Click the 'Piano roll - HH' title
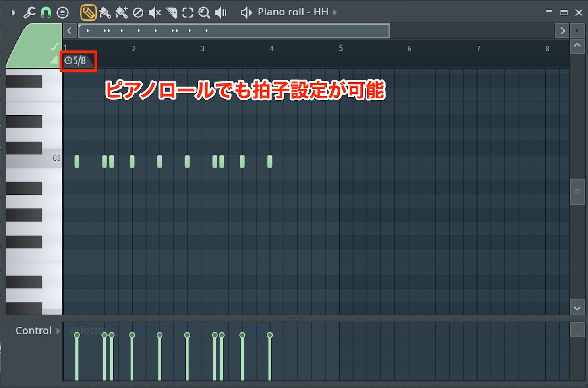The image size is (588, 388). [293, 12]
